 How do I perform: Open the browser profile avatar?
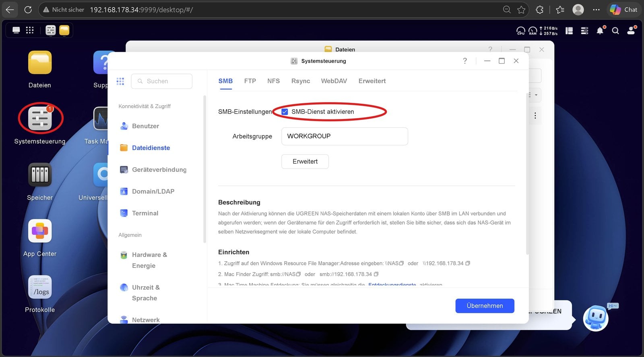(578, 10)
